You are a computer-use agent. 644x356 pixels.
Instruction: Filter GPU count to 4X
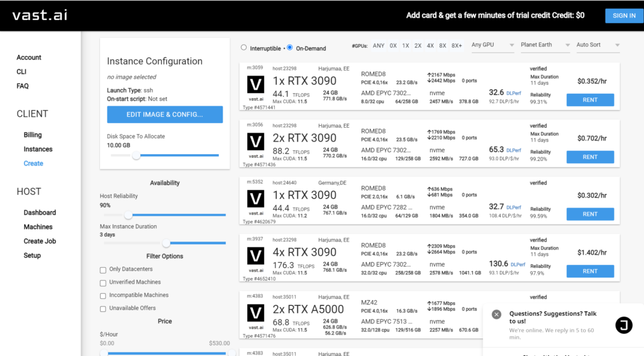pos(430,45)
